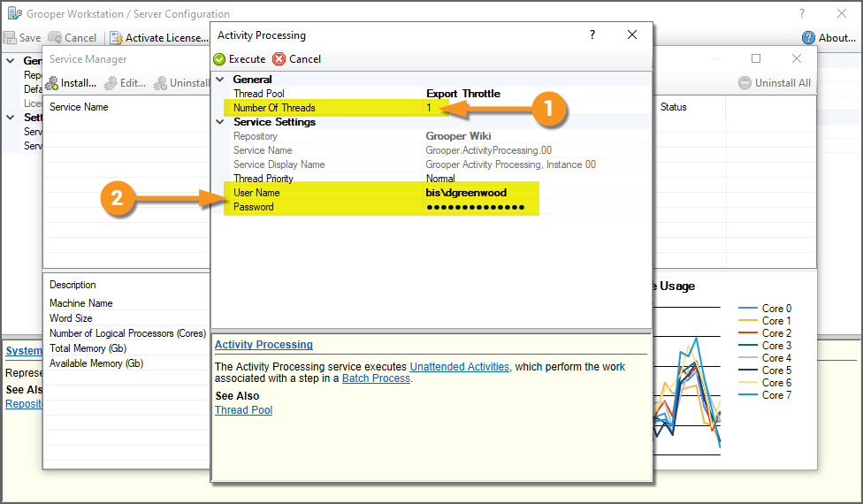This screenshot has width=863, height=504.
Task: Click Execute in Activity Processing dialog
Action: tap(240, 59)
